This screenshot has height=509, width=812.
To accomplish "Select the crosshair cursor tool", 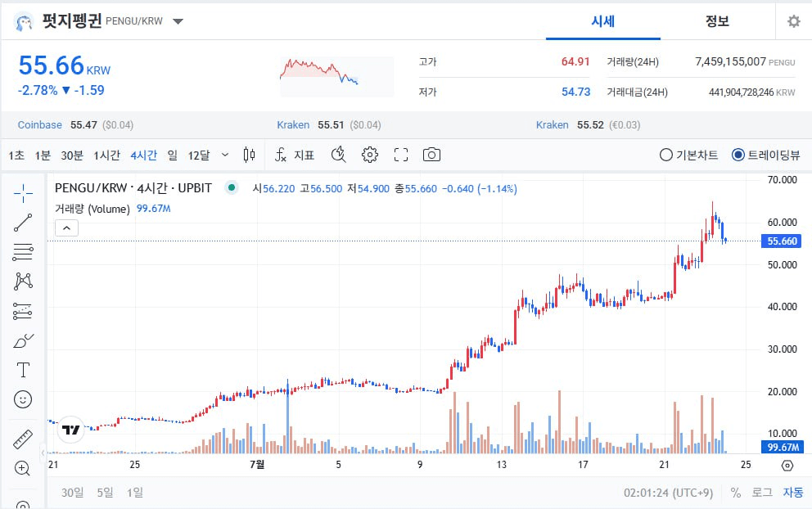I will (x=23, y=193).
